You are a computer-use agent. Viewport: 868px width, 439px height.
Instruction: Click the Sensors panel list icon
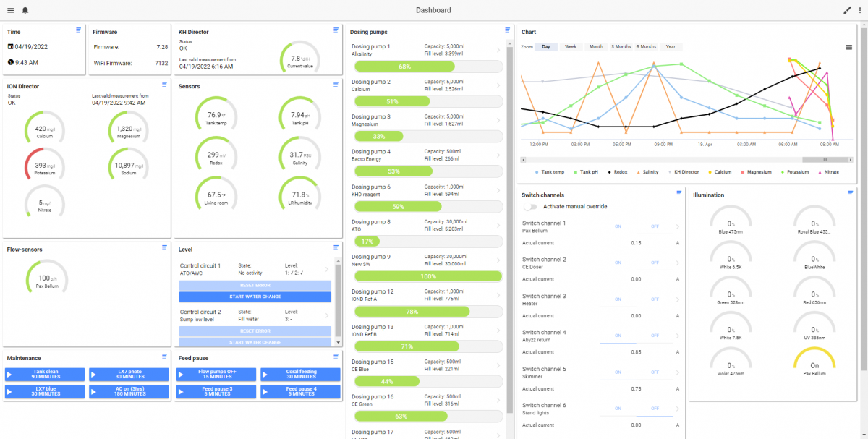click(x=336, y=84)
